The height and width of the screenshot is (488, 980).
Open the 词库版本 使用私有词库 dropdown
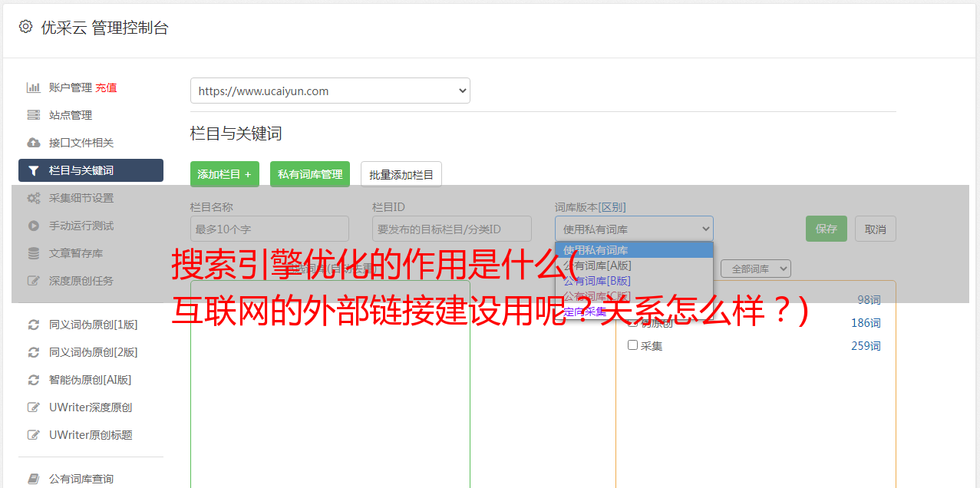click(634, 229)
